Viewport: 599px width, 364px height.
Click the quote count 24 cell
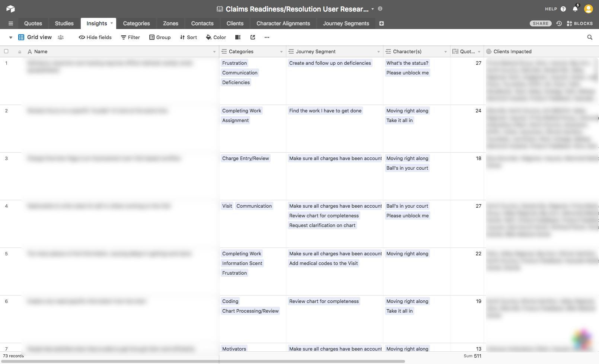tap(467, 128)
